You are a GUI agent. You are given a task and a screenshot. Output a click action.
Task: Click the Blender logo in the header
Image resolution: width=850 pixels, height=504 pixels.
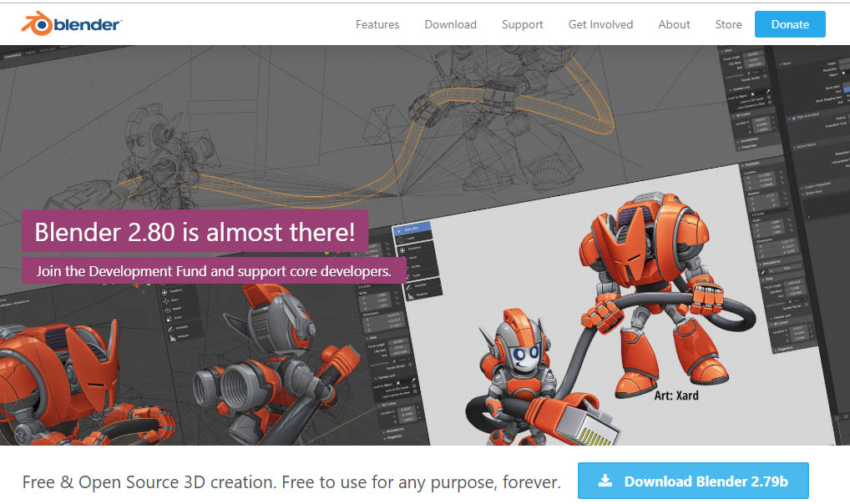click(x=72, y=24)
